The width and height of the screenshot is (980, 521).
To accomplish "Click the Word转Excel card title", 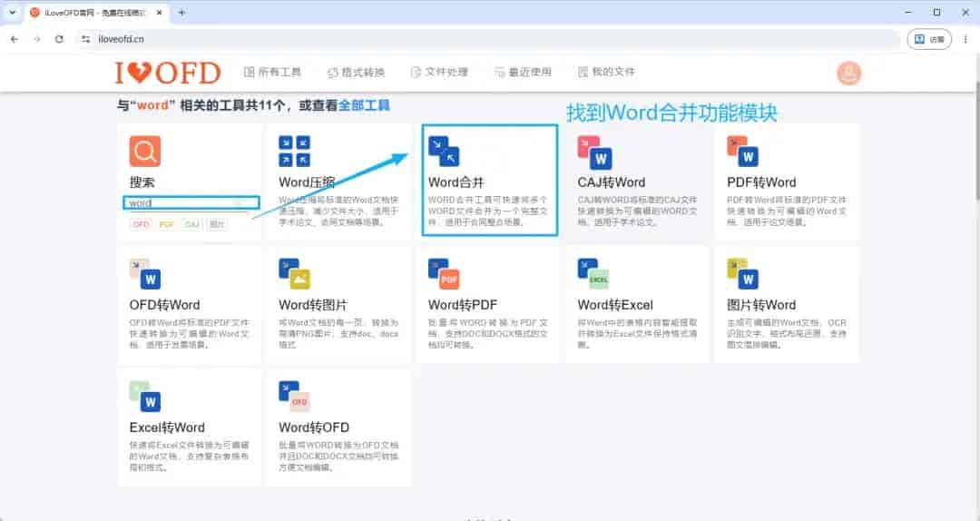I will pos(615,305).
